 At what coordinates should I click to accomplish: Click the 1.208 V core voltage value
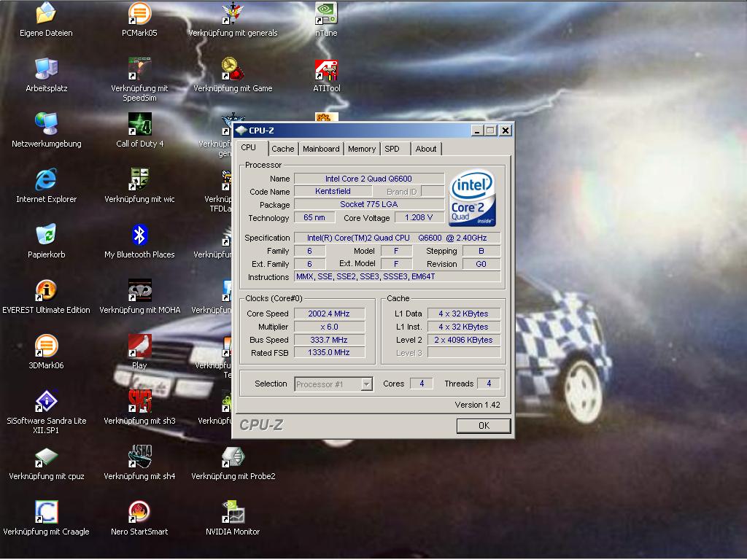[419, 217]
